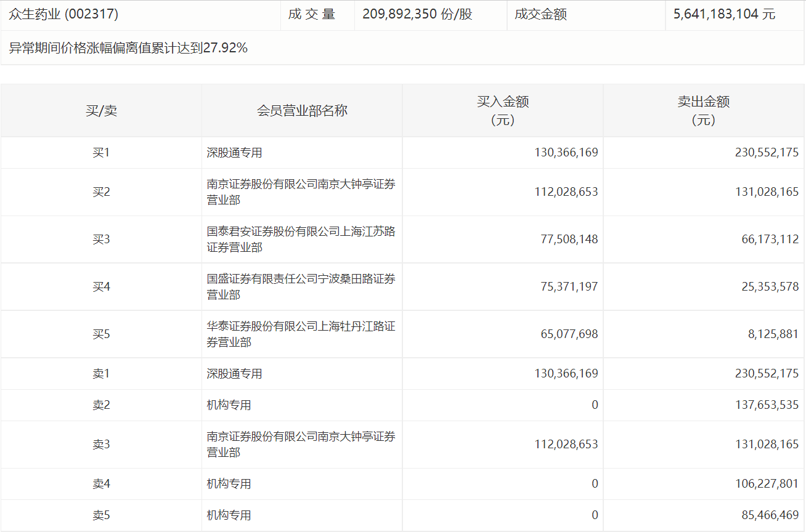Click 机构专用 in the 卖2 row
The image size is (806, 532).
click(x=229, y=405)
